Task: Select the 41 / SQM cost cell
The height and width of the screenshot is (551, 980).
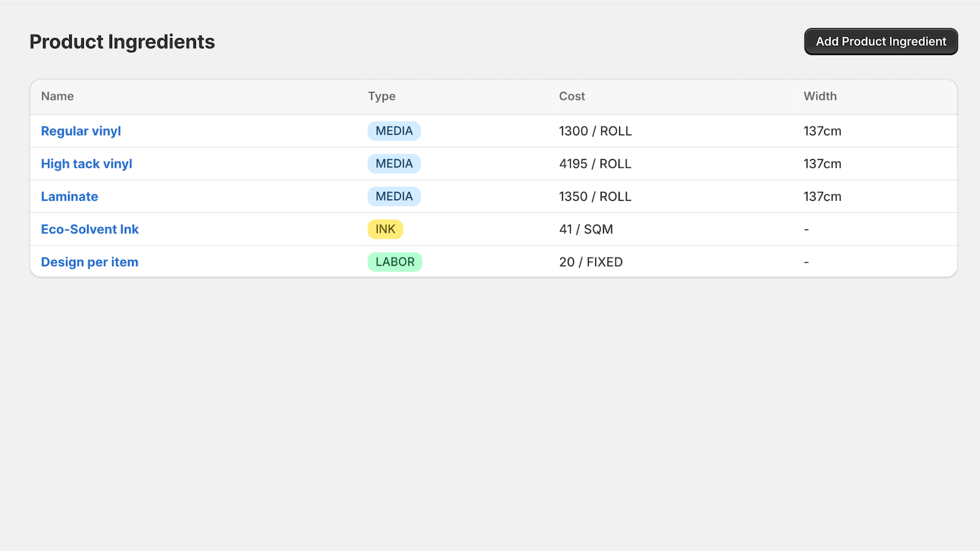Action: pos(586,229)
